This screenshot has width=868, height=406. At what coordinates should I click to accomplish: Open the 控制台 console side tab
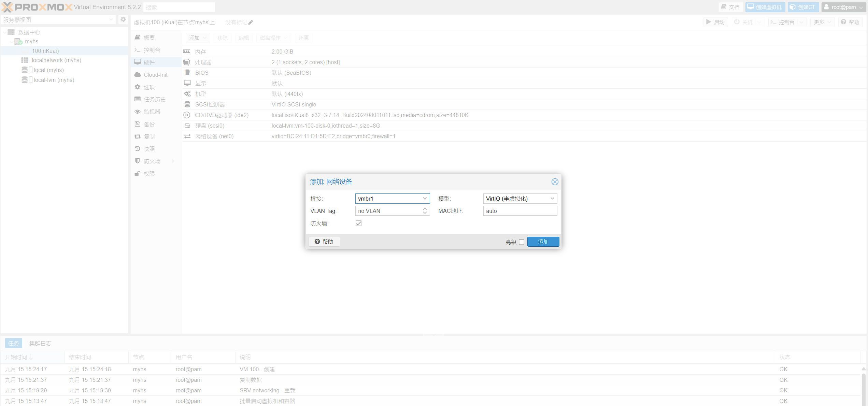click(x=156, y=50)
